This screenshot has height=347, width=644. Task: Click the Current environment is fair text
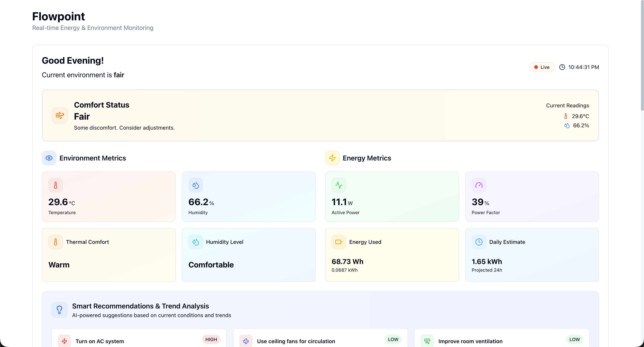[x=83, y=75]
